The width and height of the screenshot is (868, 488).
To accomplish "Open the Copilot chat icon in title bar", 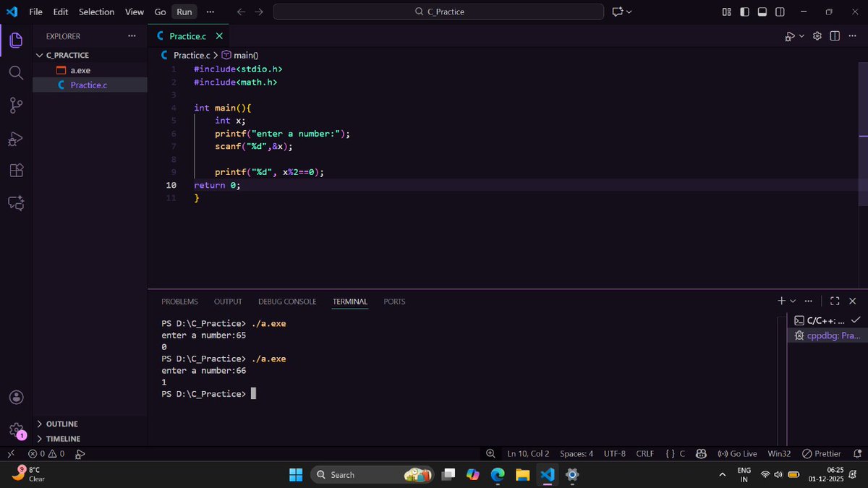I will [618, 12].
